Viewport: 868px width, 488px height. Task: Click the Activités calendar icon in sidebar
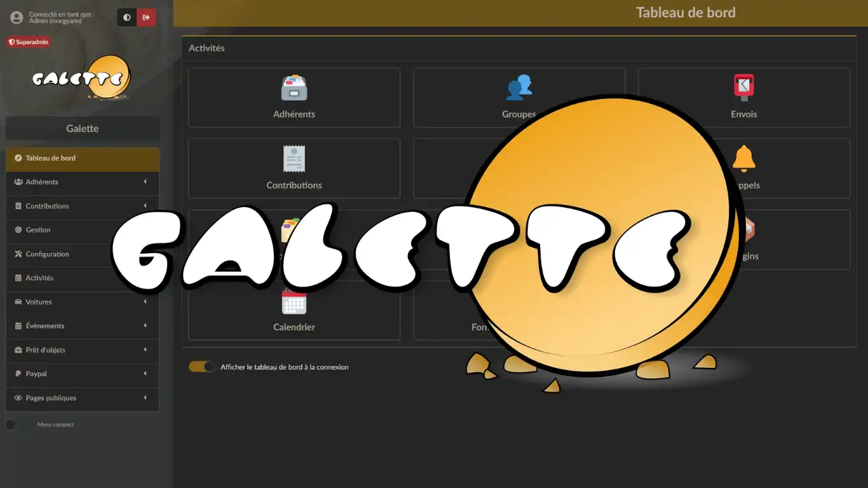(18, 278)
